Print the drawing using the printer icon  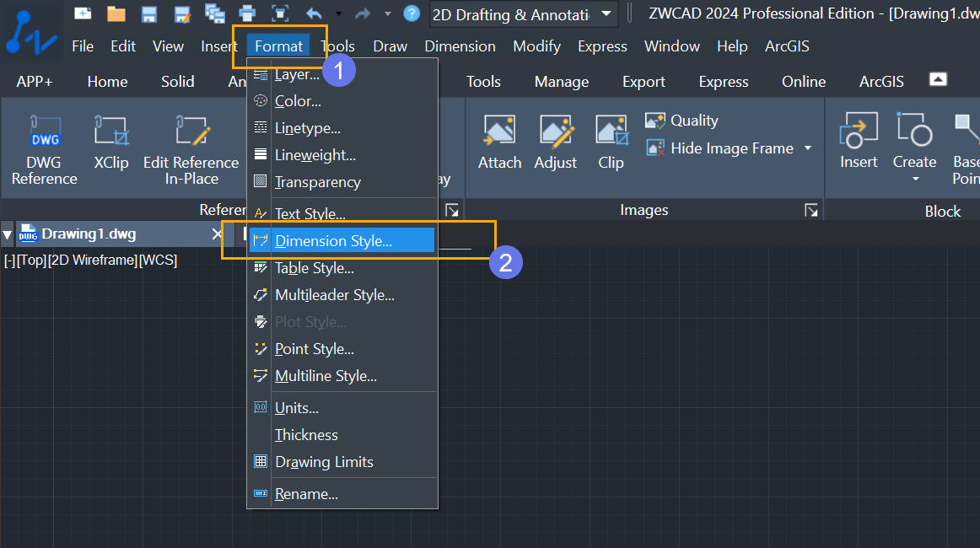[x=247, y=13]
